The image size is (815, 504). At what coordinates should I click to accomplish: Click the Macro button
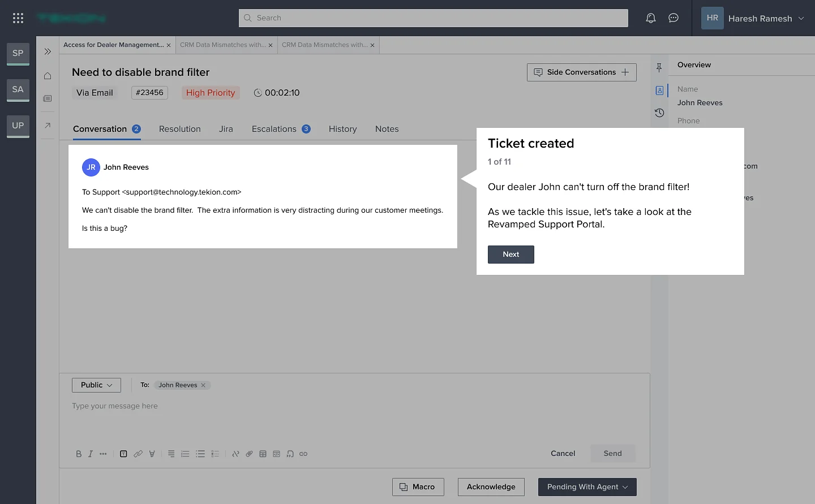(418, 487)
